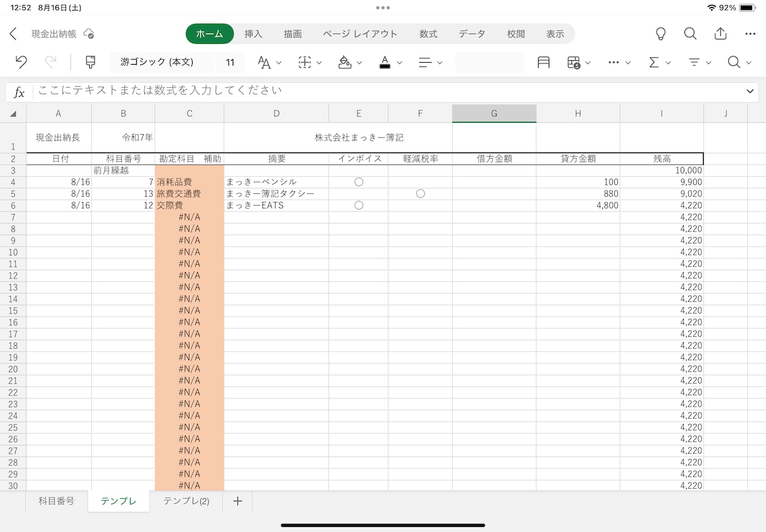Viewport: 766px width, 532px height.
Task: Tap the formula bar input field
Action: pos(389,92)
